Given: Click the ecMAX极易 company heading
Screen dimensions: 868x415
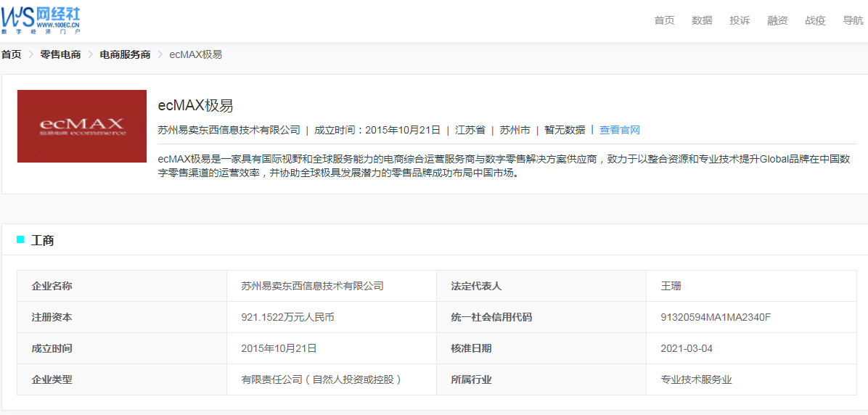Looking at the screenshot, I should [x=195, y=106].
